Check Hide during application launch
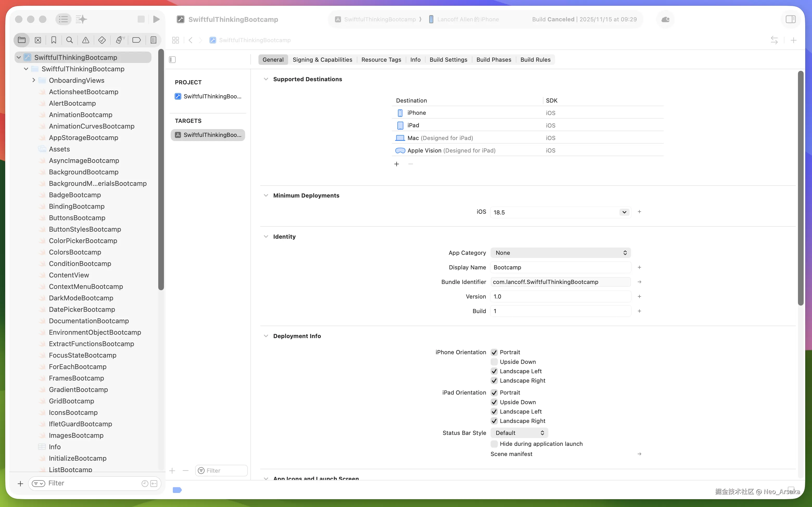 [x=494, y=443]
